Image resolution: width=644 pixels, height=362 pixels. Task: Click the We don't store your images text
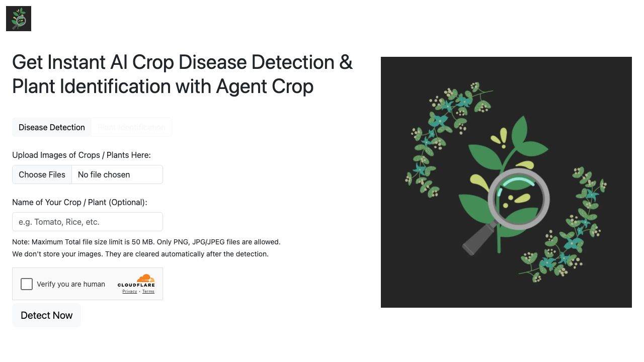(x=140, y=254)
